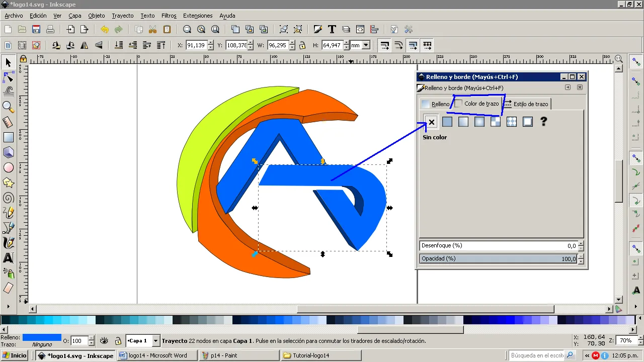644x362 pixels.
Task: Open the Trayecto menu
Action: (123, 16)
